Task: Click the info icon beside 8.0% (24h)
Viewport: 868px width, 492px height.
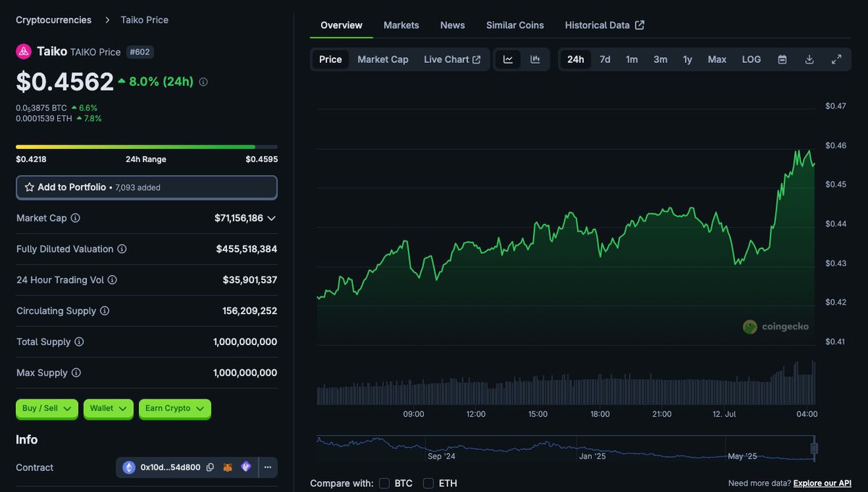Action: [x=203, y=82]
